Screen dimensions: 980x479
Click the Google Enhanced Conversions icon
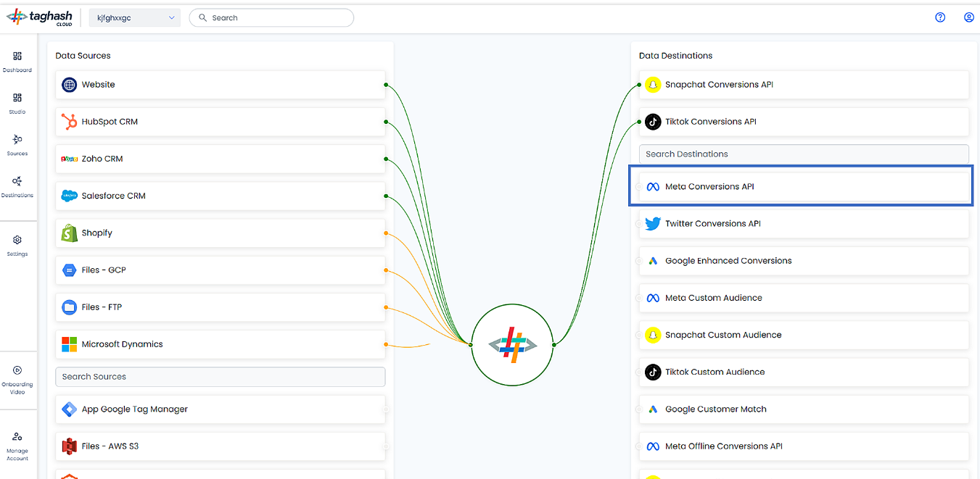tap(653, 261)
